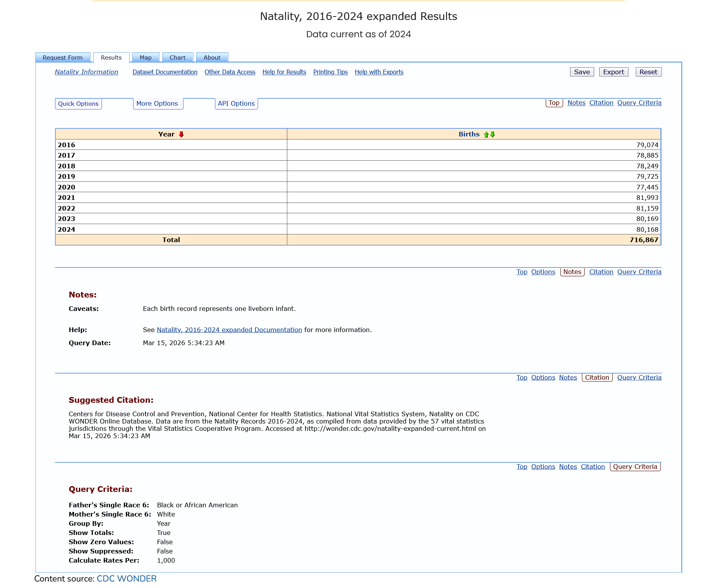Click the Year column header text

coord(166,134)
